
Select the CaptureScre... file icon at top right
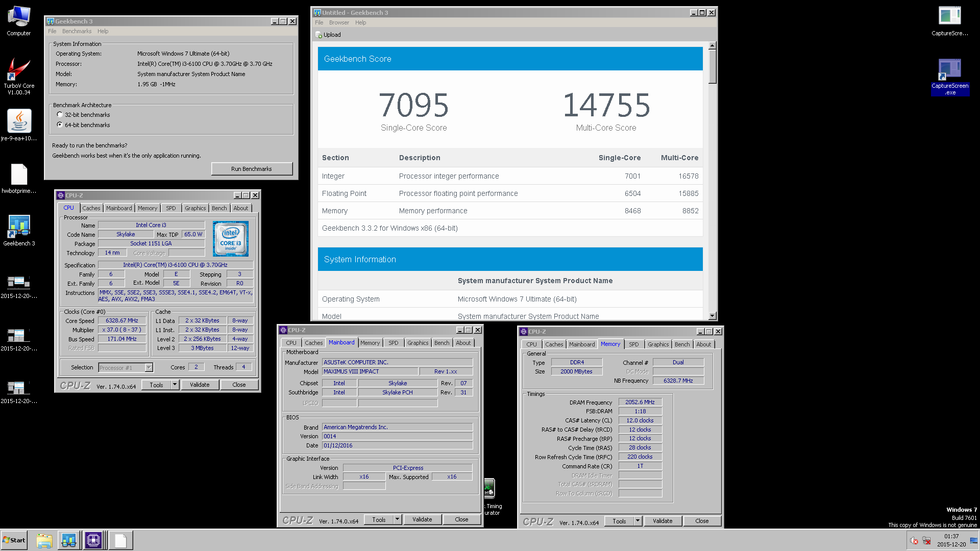[x=950, y=20]
